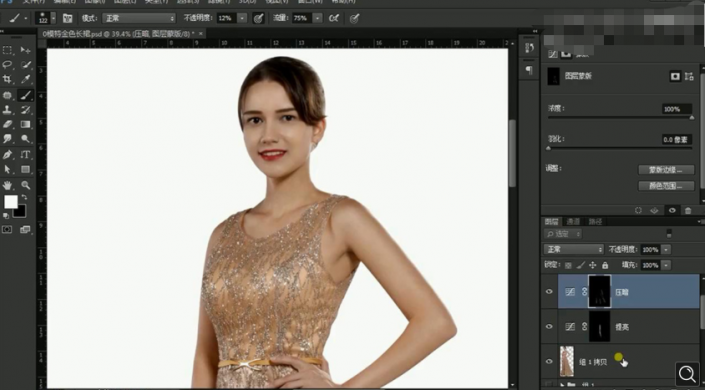The width and height of the screenshot is (705, 390).
Task: Select the Path Selection tool
Action: pos(8,170)
